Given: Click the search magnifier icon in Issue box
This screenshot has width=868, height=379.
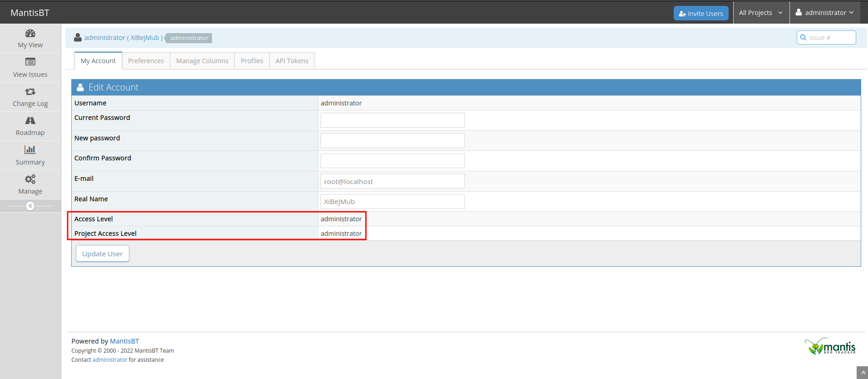Looking at the screenshot, I should (803, 38).
